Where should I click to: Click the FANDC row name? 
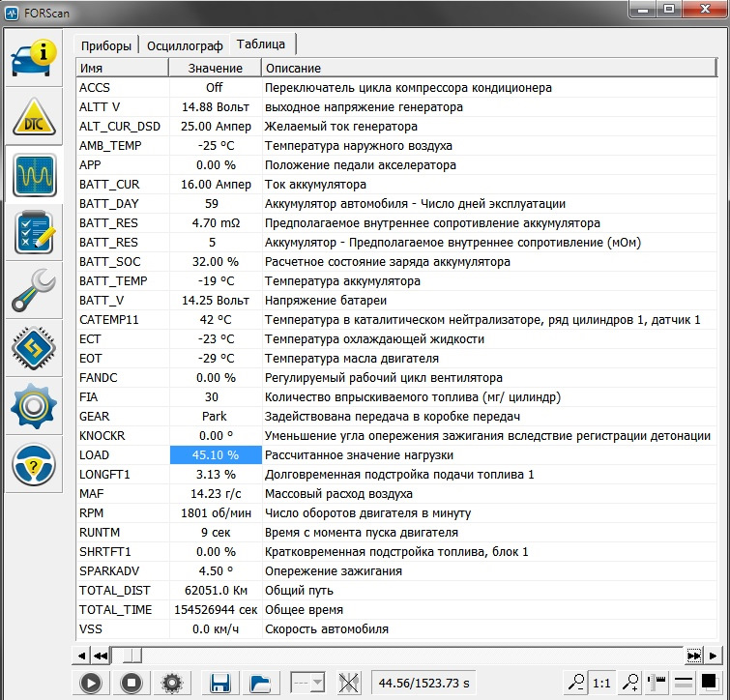[99, 377]
